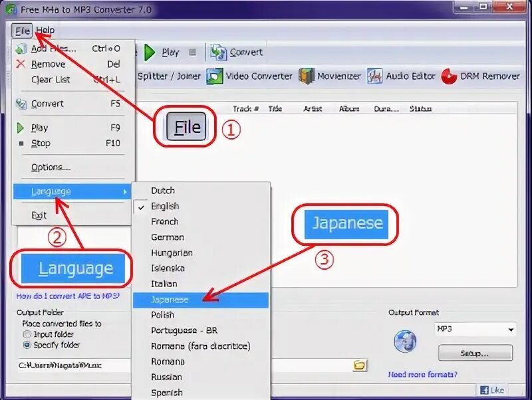Select Japanese language

[201, 300]
